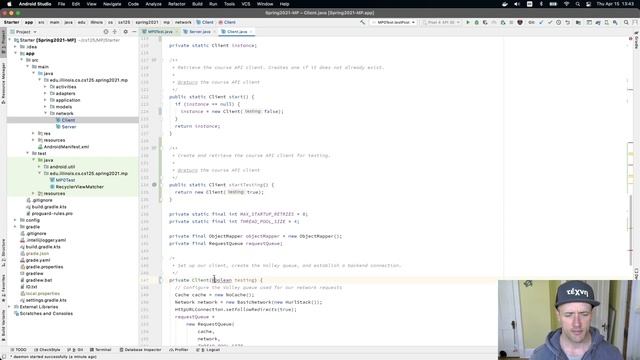Open the Apple menu

(x=9, y=4)
